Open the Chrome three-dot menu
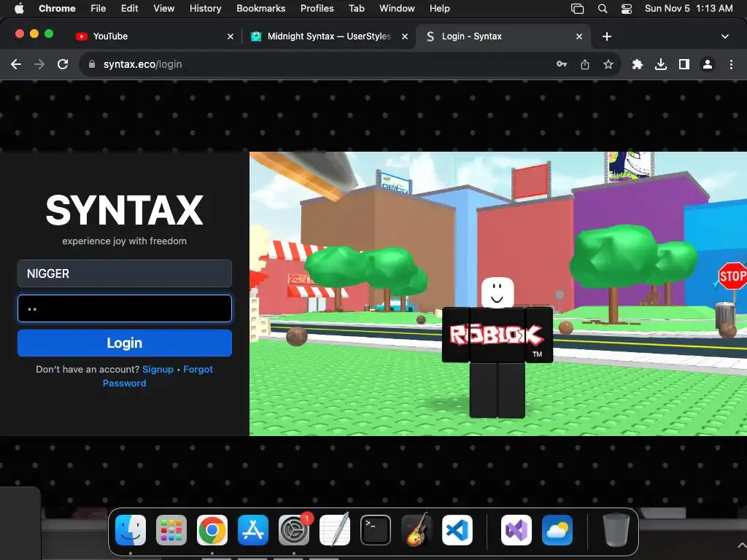747x560 pixels. tap(731, 64)
